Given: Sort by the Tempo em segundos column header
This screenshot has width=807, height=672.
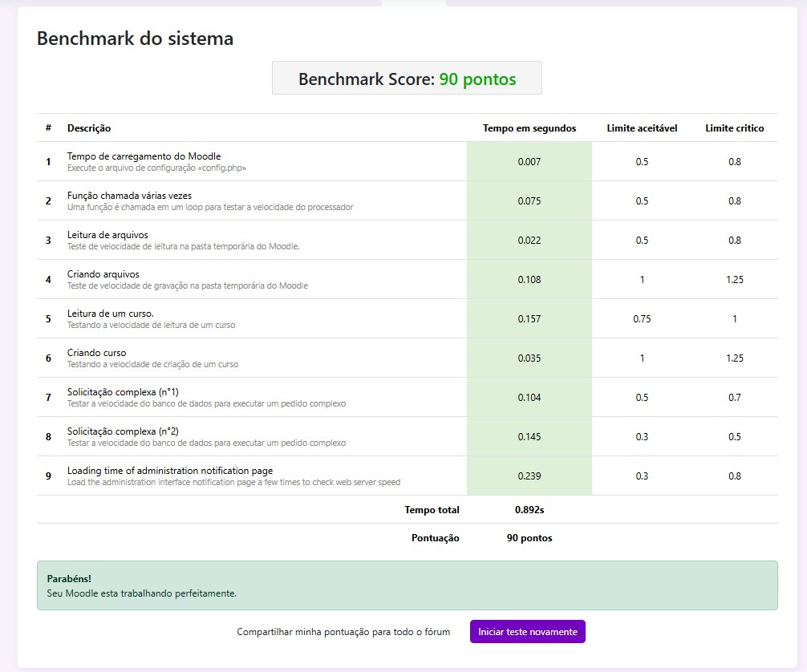Looking at the screenshot, I should [529, 128].
